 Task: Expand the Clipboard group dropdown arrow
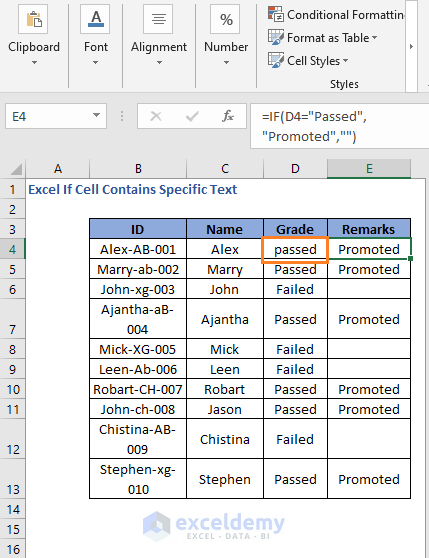tap(34, 63)
